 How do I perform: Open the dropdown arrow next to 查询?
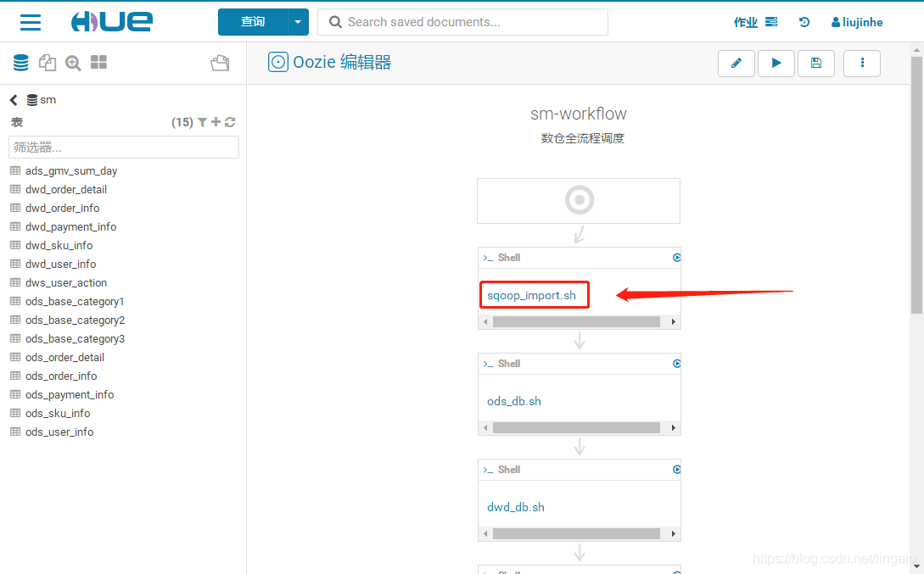298,22
